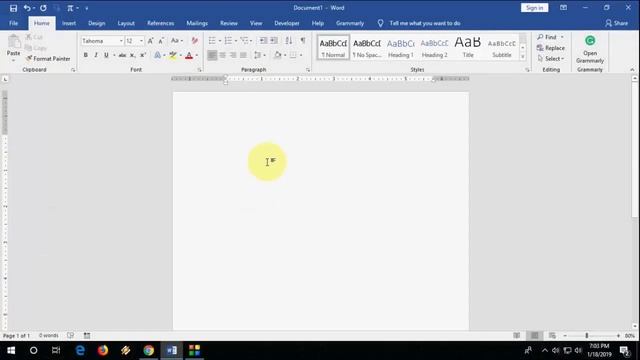Sign in with the Sign in button
The width and height of the screenshot is (640, 360).
point(534,8)
